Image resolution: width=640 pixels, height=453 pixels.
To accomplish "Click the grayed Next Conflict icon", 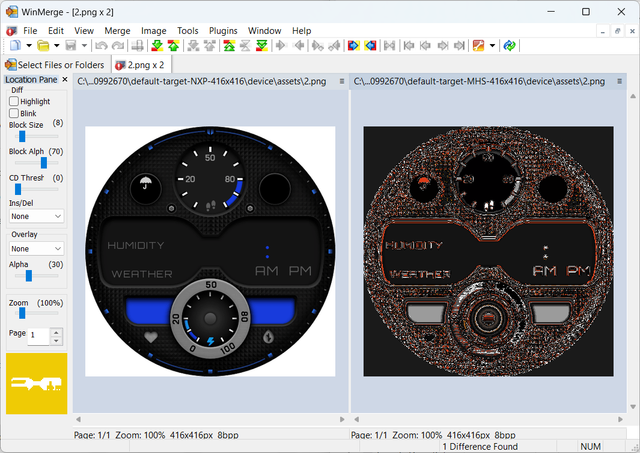I will (x=193, y=45).
